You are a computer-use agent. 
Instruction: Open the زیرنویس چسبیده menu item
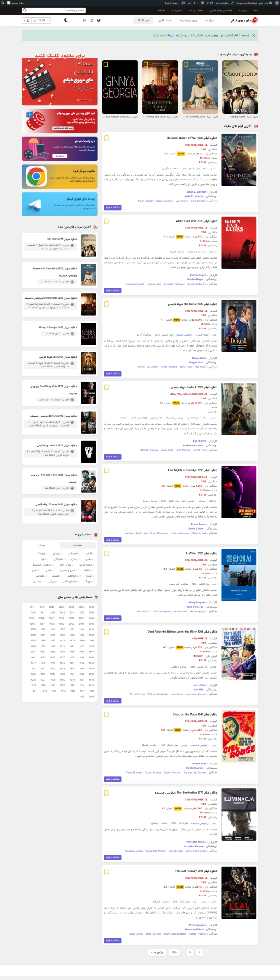pos(188,20)
